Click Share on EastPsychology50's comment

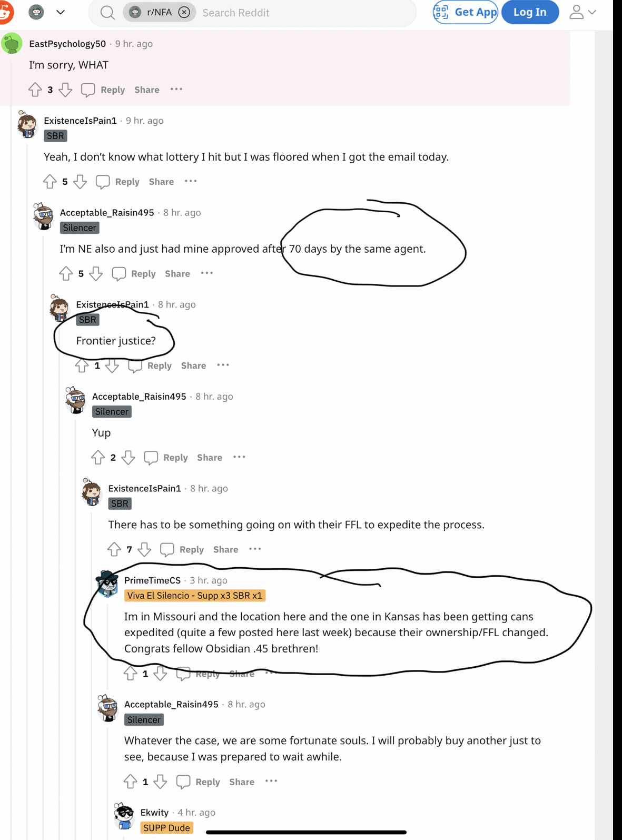pos(147,90)
